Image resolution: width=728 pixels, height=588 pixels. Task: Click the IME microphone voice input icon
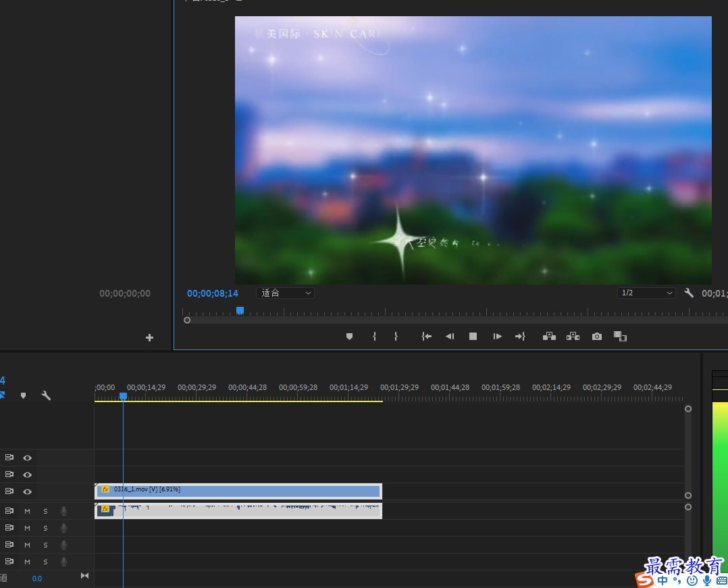tap(706, 581)
